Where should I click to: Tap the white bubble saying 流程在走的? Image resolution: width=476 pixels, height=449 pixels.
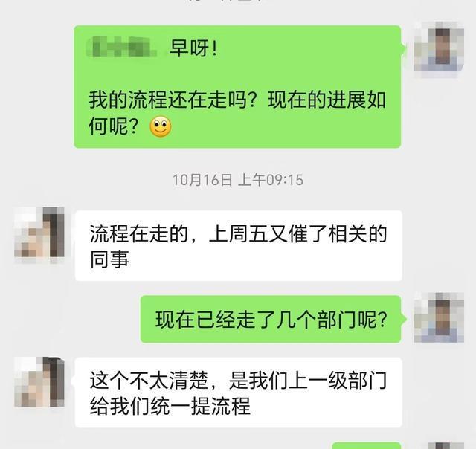click(239, 246)
